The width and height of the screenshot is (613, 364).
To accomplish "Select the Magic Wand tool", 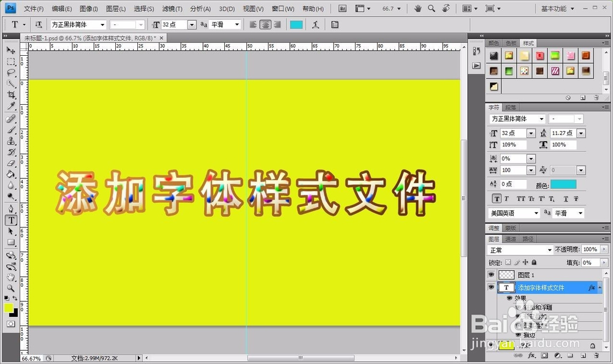I will point(11,84).
